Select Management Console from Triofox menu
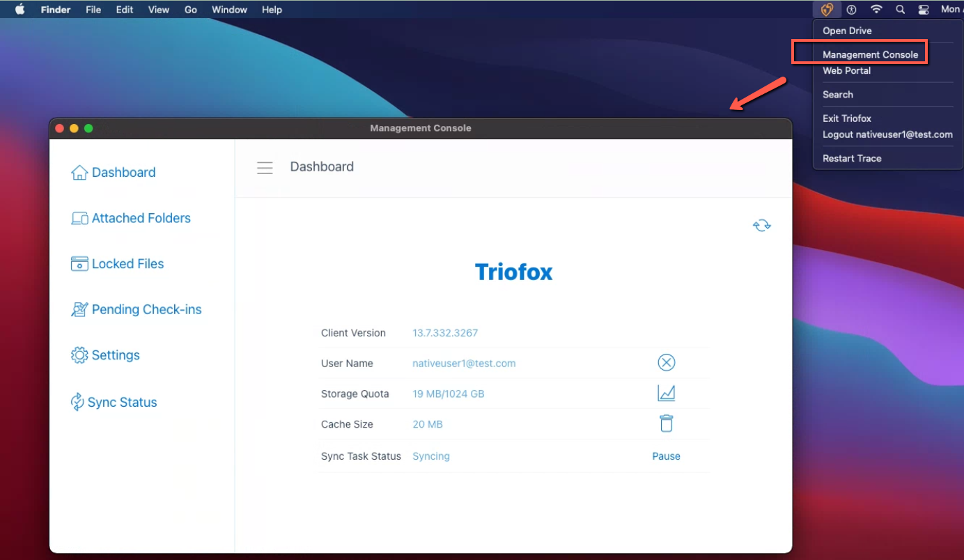This screenshot has width=964, height=560. point(871,54)
